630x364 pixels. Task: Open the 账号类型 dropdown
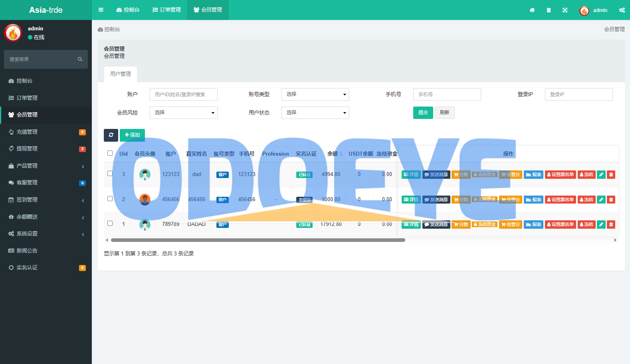click(315, 94)
